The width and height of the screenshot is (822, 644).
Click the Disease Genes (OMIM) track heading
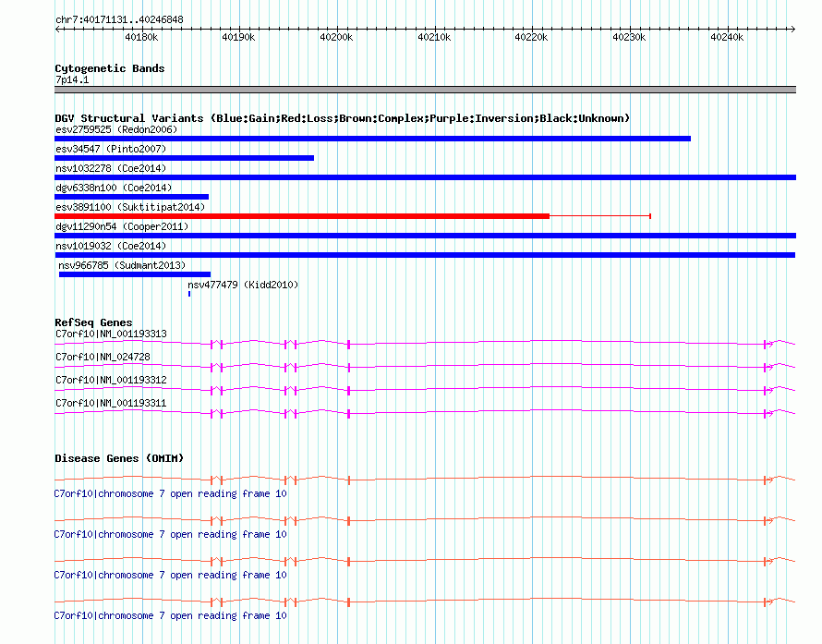(119, 458)
